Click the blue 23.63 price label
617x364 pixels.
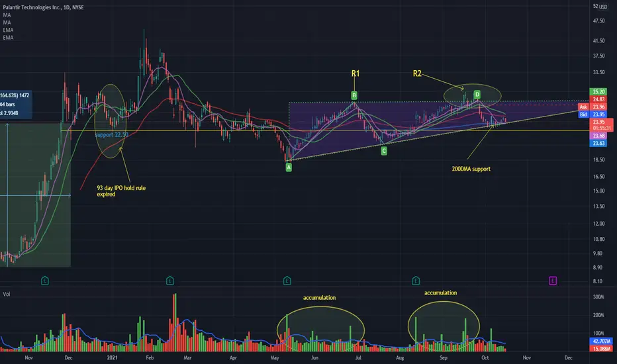click(598, 143)
